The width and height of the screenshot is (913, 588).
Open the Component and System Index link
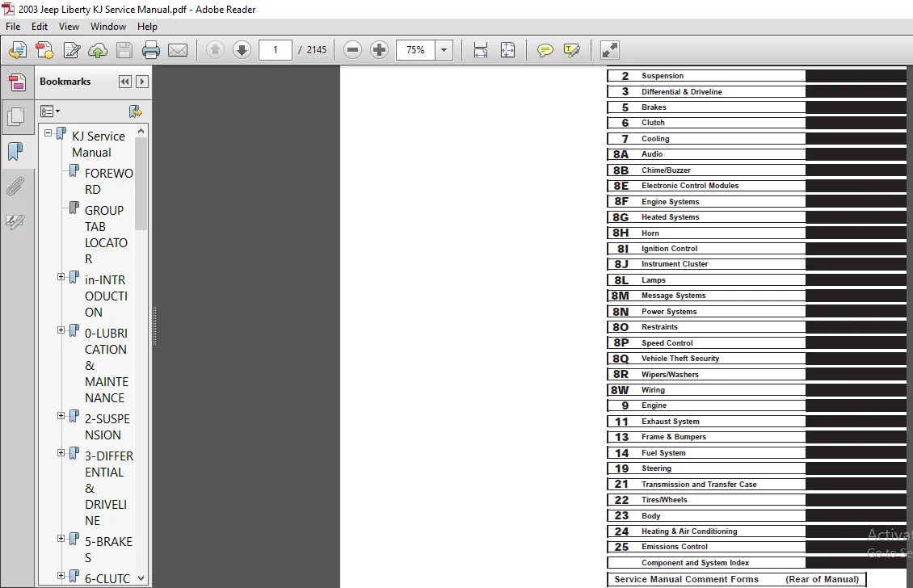[x=706, y=563]
